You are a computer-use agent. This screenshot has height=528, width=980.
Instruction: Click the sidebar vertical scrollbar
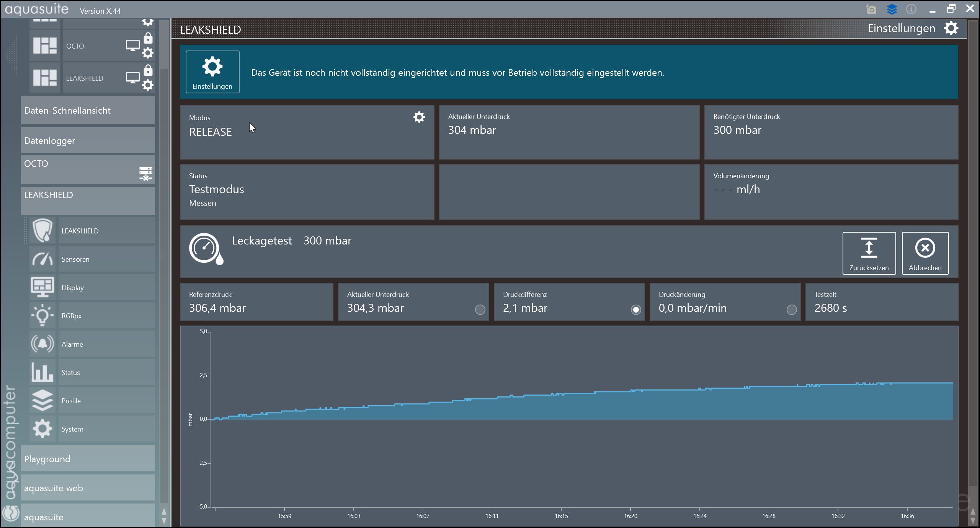pos(164,268)
